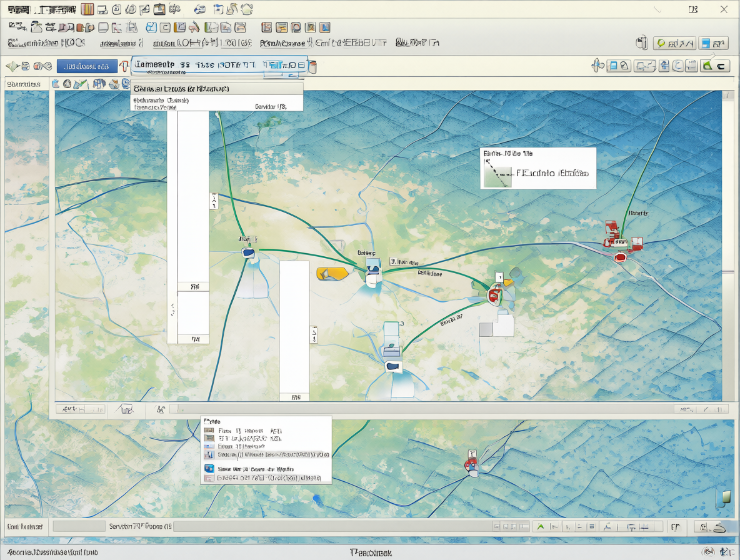Click the wide address field in the toolbar
740x560 pixels.
[219, 64]
